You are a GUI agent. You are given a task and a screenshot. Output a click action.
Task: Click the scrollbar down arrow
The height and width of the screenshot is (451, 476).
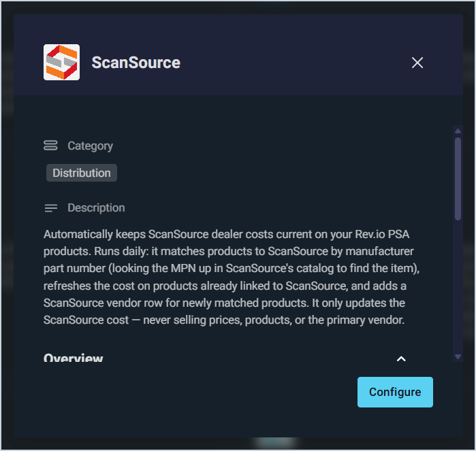[458, 356]
